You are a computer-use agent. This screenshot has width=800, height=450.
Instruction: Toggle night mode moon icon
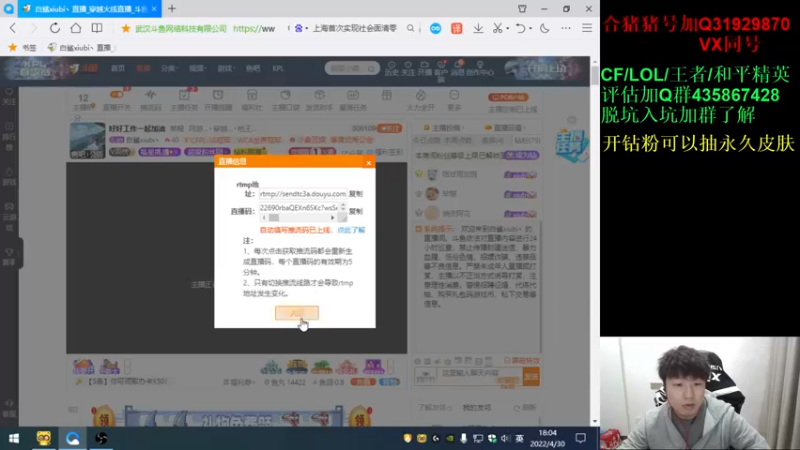(544, 29)
